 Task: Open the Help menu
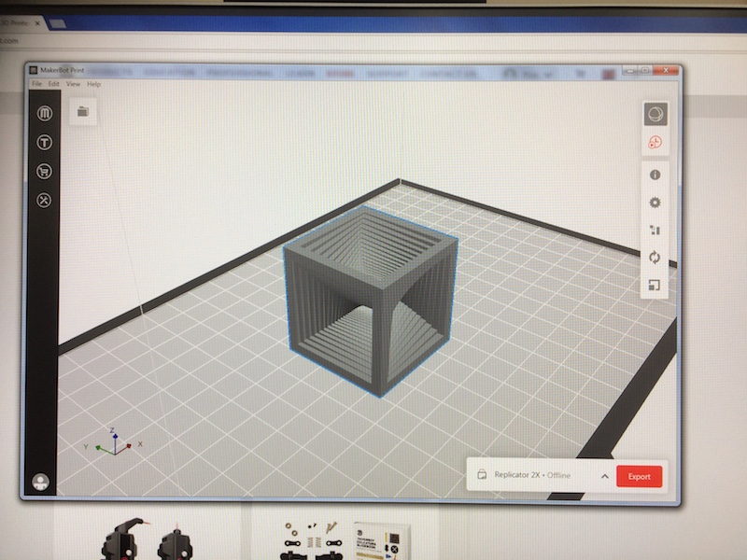[93, 83]
